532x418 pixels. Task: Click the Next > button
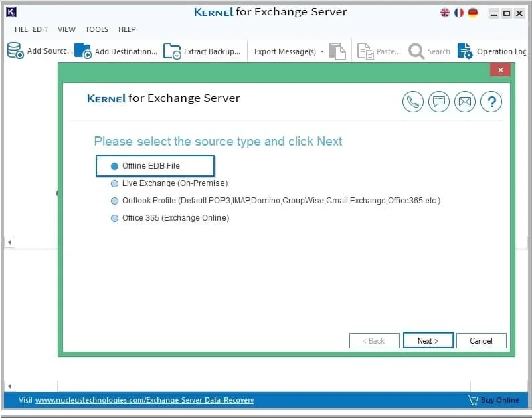click(x=428, y=340)
